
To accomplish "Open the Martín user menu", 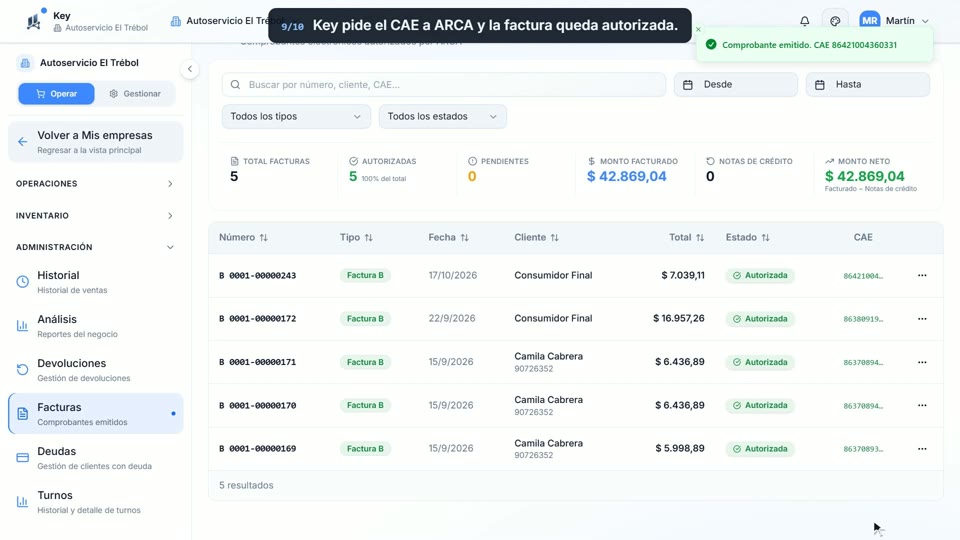I will pos(894,21).
